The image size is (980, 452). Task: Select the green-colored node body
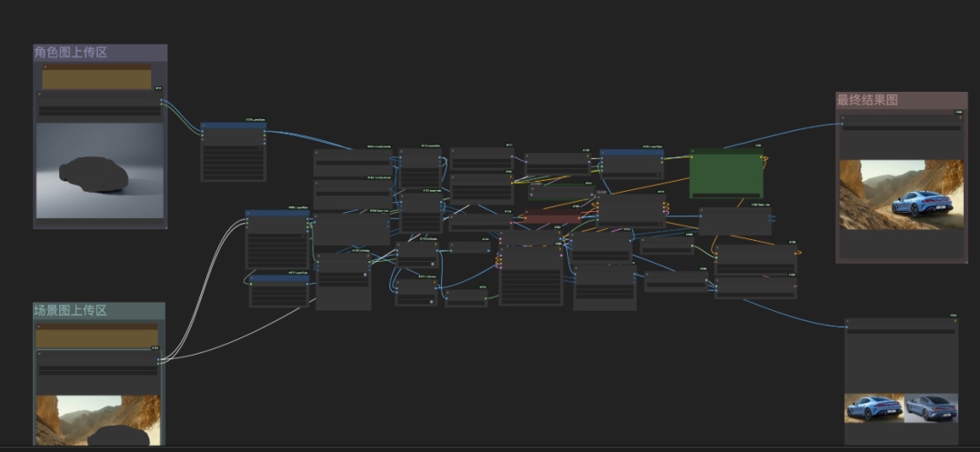(x=725, y=176)
